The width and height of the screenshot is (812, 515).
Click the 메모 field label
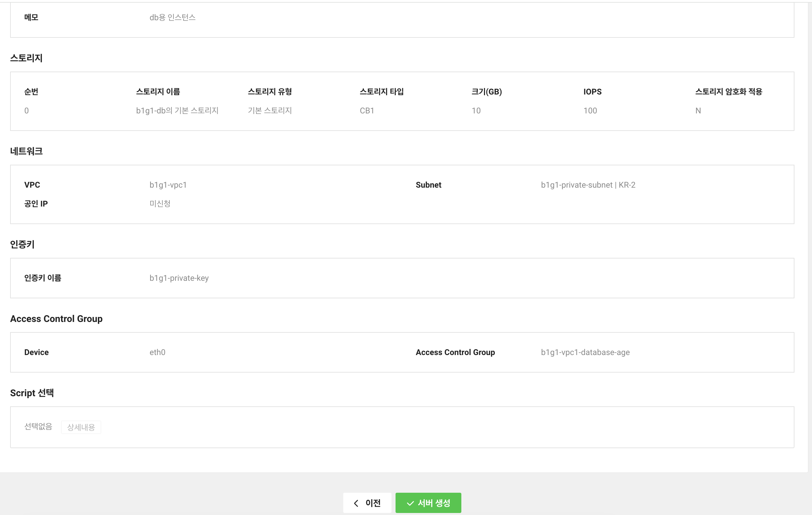[x=31, y=18]
